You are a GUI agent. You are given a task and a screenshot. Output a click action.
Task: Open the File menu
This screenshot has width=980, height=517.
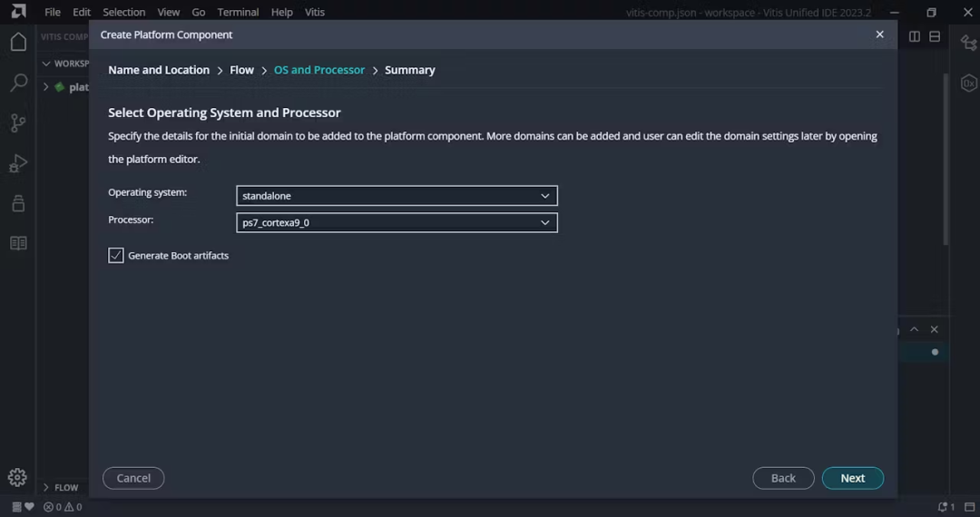click(x=53, y=12)
